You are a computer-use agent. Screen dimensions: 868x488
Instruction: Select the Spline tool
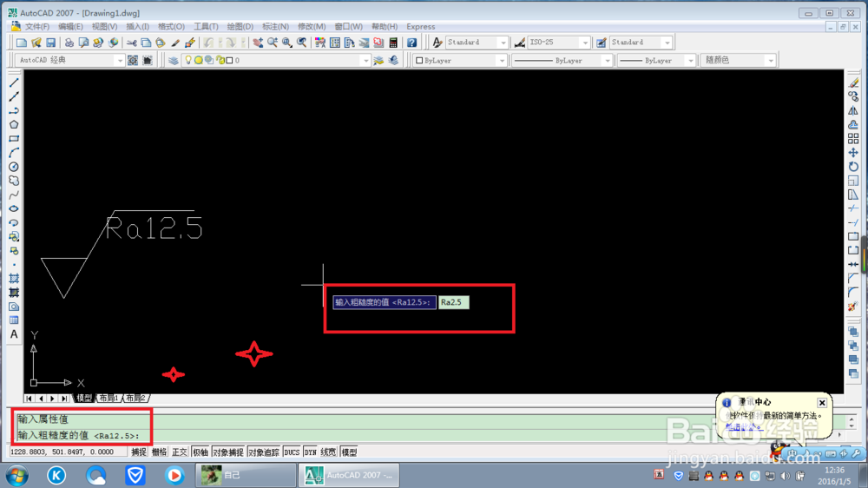[14, 195]
